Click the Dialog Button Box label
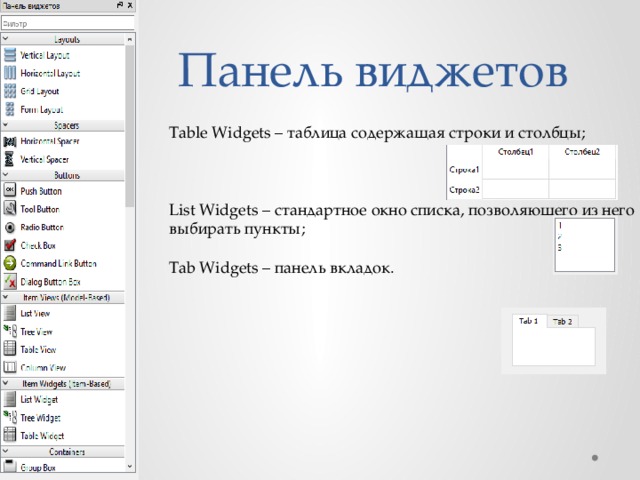The height and width of the screenshot is (480, 640). click(x=51, y=282)
